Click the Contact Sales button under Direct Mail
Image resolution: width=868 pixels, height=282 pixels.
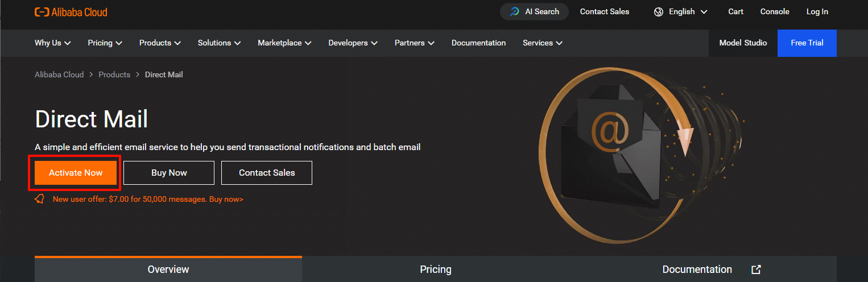coord(267,173)
